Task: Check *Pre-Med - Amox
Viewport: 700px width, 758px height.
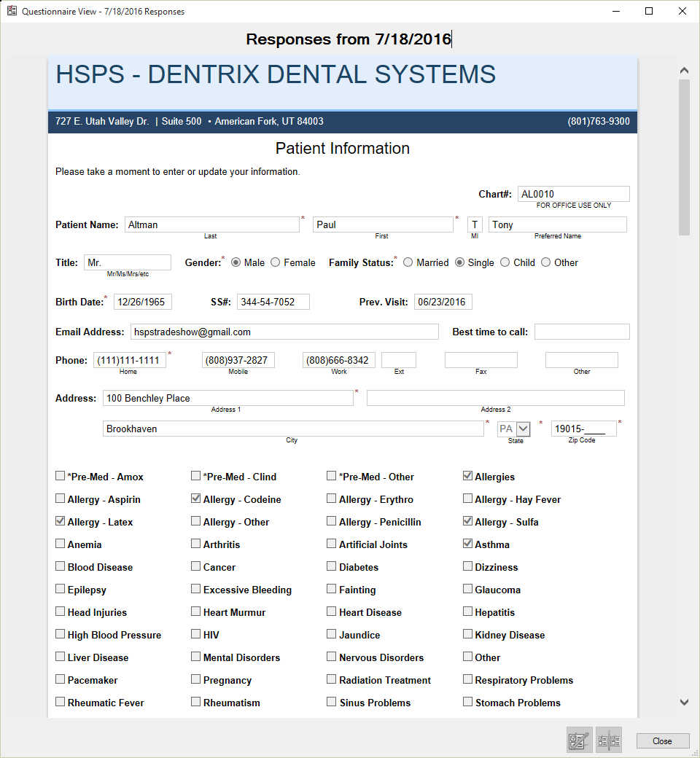Action: point(60,476)
